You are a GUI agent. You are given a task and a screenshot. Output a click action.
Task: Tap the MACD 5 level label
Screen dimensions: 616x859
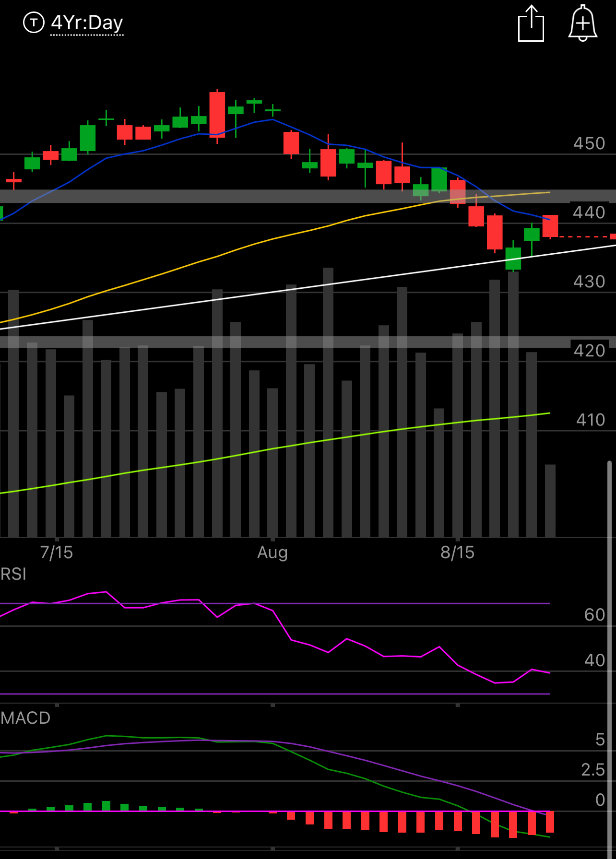click(x=600, y=740)
